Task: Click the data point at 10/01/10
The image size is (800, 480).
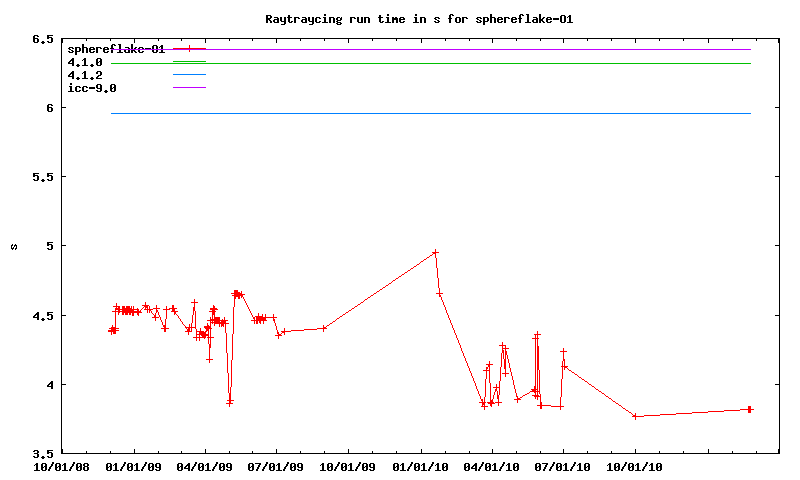Action: [x=635, y=416]
